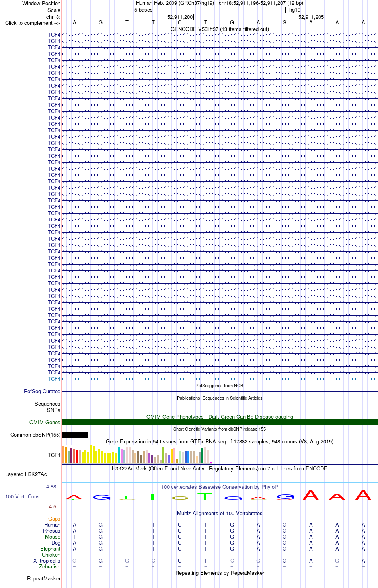Click 'Short Genetic Variants from dbSNP release 155'
The width and height of the screenshot is (378, 588).
tap(220, 429)
